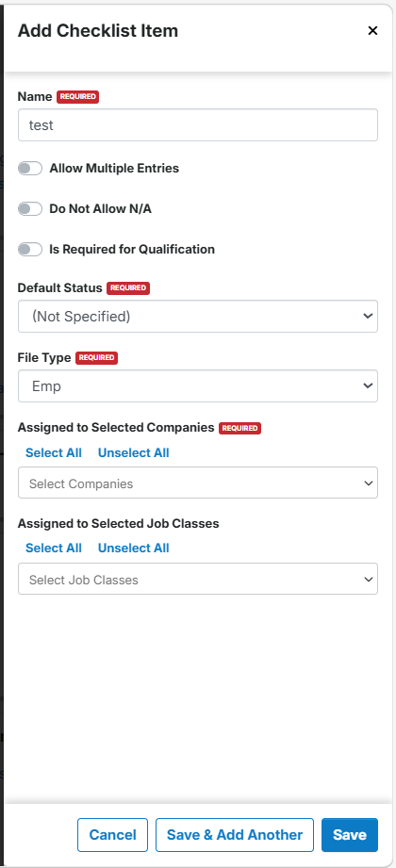The image size is (396, 868).
Task: Open the File Type dropdown showing Emp
Action: coord(198,385)
